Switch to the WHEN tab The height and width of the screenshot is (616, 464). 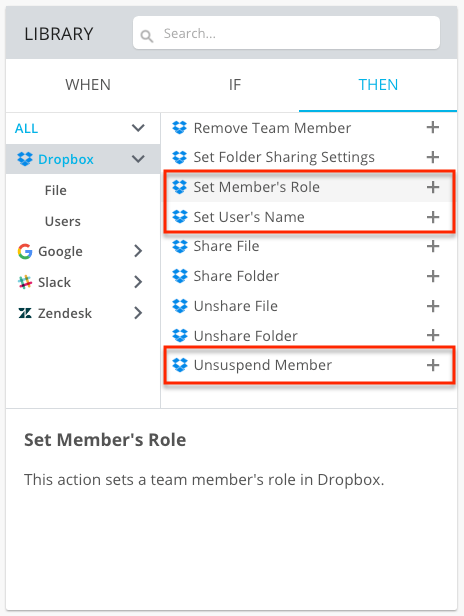click(88, 85)
